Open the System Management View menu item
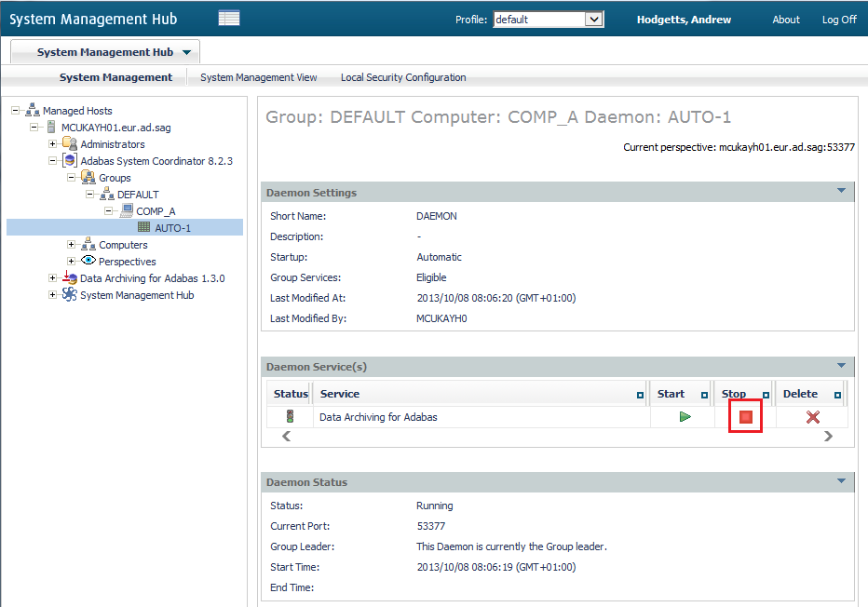Image resolution: width=868 pixels, height=607 pixels. pos(258,77)
